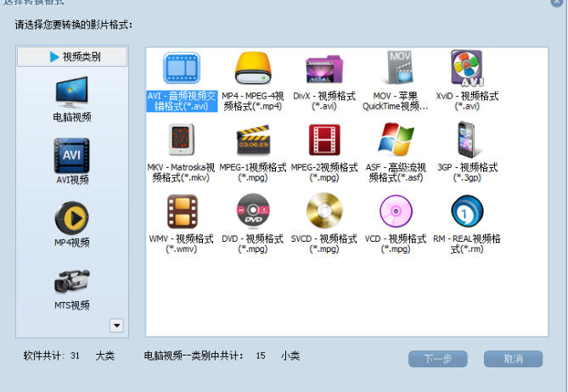Click the 软件共计 31 大类 status text
The height and width of the screenshot is (392, 568).
pyautogui.click(x=69, y=356)
